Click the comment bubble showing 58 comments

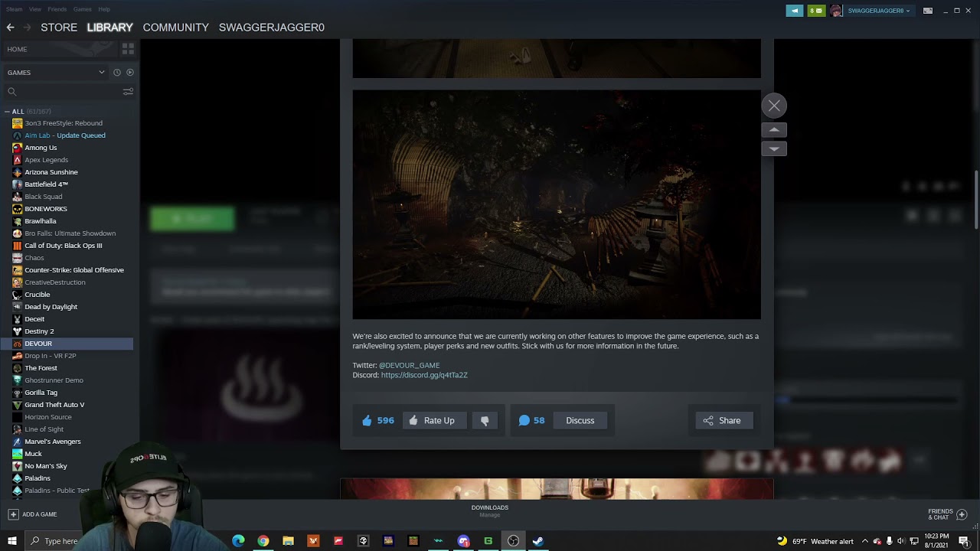[x=524, y=420]
